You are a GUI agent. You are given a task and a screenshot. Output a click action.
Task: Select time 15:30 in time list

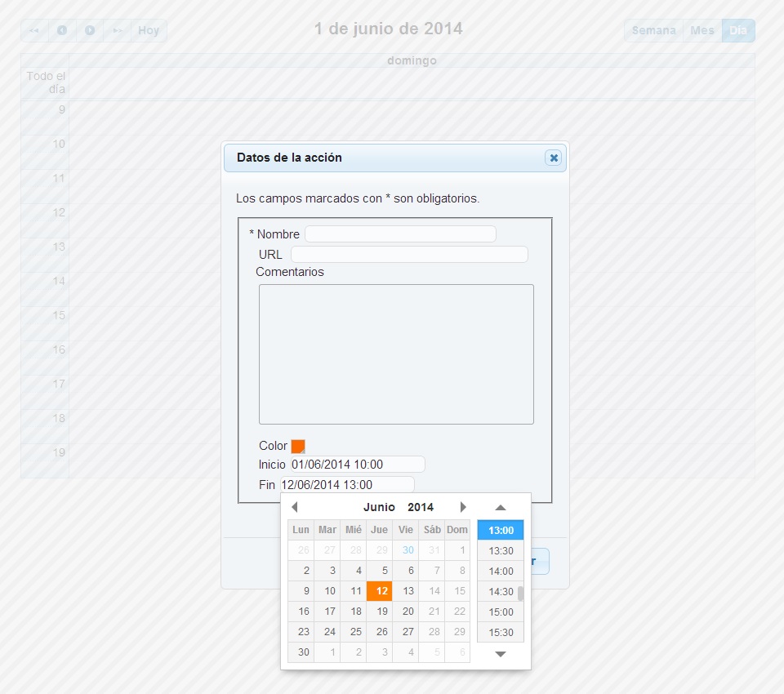[501, 633]
